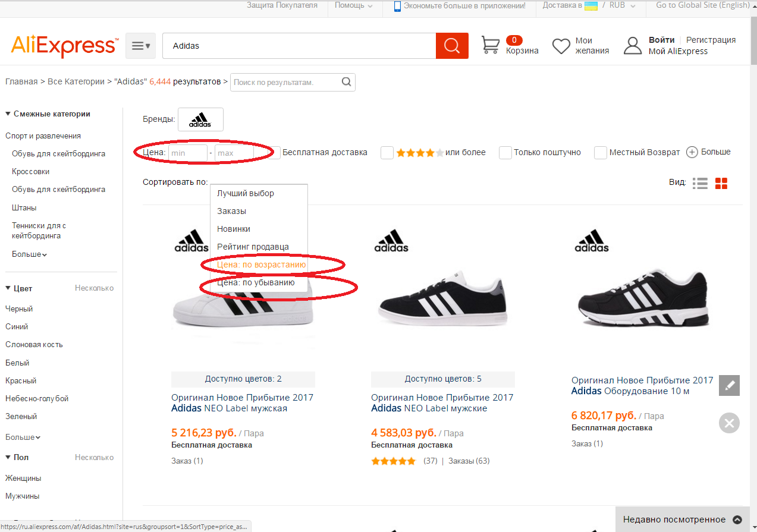Open Спорт и развлечения category
The image size is (757, 532).
pos(43,136)
